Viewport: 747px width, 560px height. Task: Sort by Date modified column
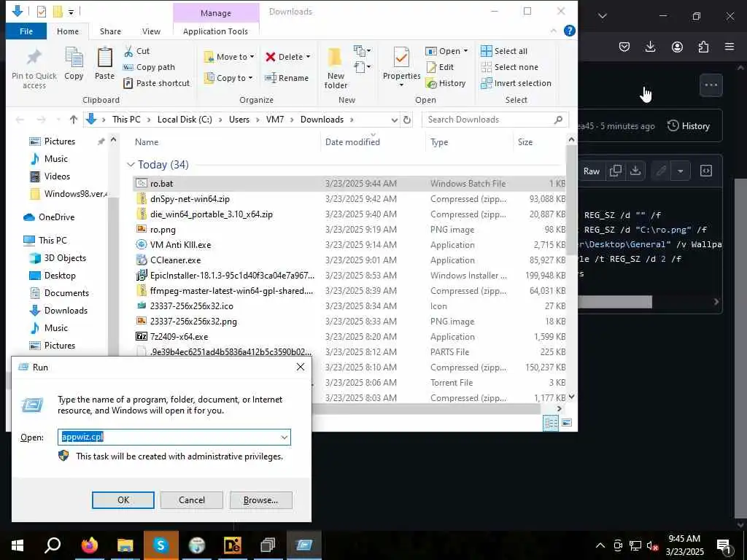pyautogui.click(x=352, y=142)
